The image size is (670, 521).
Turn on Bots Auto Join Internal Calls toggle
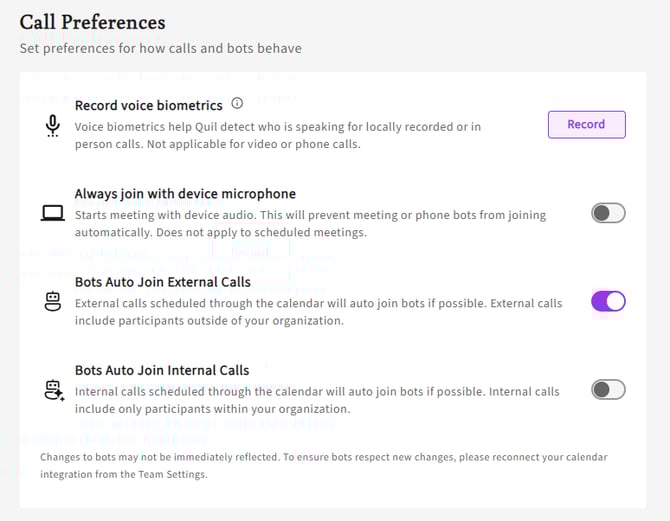[x=608, y=390]
